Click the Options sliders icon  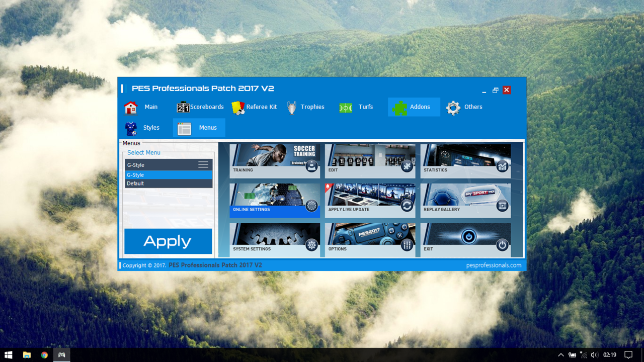click(407, 245)
